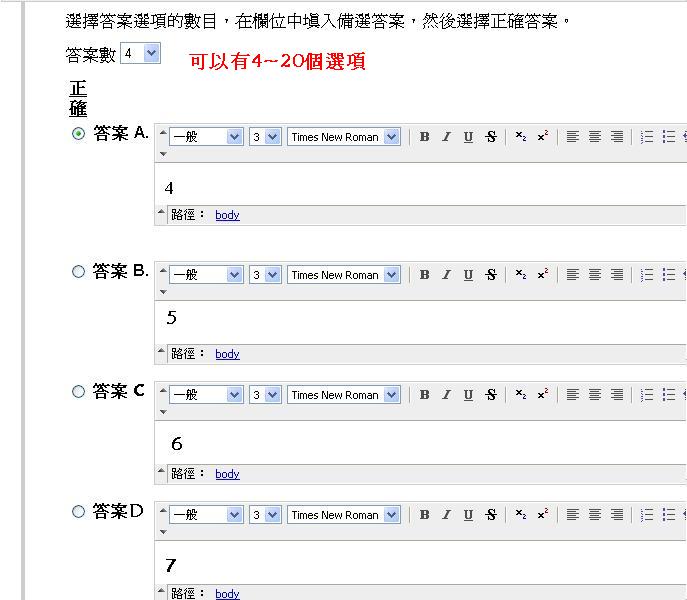
Task: Center align text in Answer D toolbar
Action: tap(595, 515)
